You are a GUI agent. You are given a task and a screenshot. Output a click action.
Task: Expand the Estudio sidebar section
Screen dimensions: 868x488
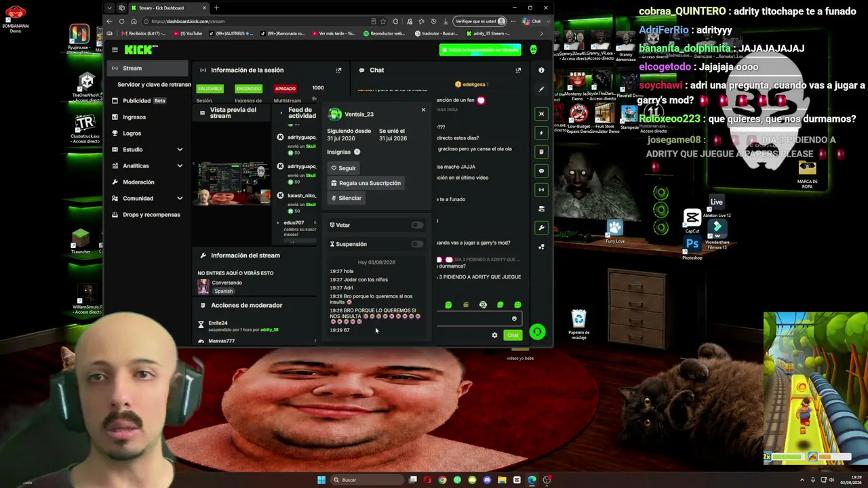pyautogui.click(x=180, y=149)
